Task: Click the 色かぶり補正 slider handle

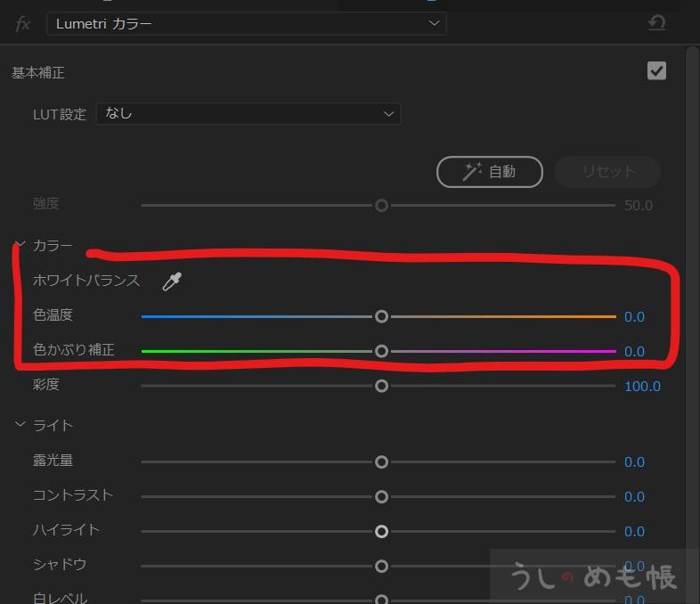Action: (x=381, y=351)
